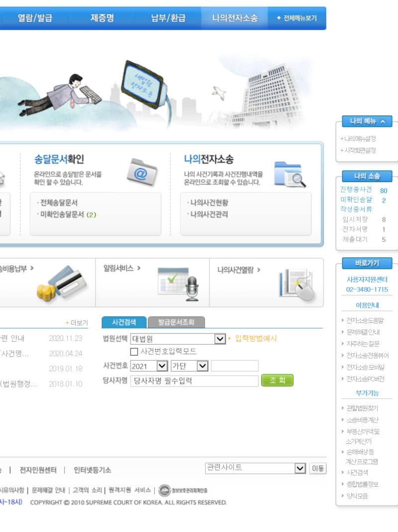The height and width of the screenshot is (532, 398).
Task: Open 소송비용계산 link
Action: point(362,420)
